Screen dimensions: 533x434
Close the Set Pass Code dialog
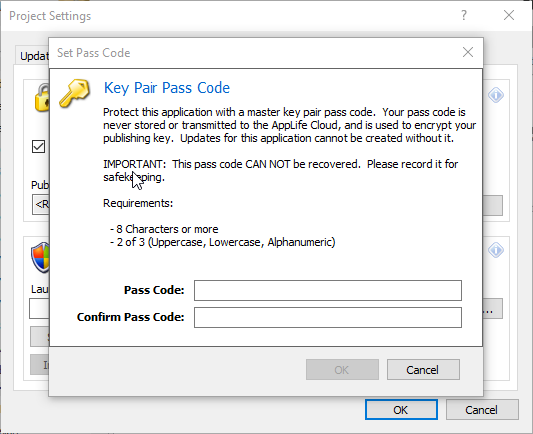(468, 52)
